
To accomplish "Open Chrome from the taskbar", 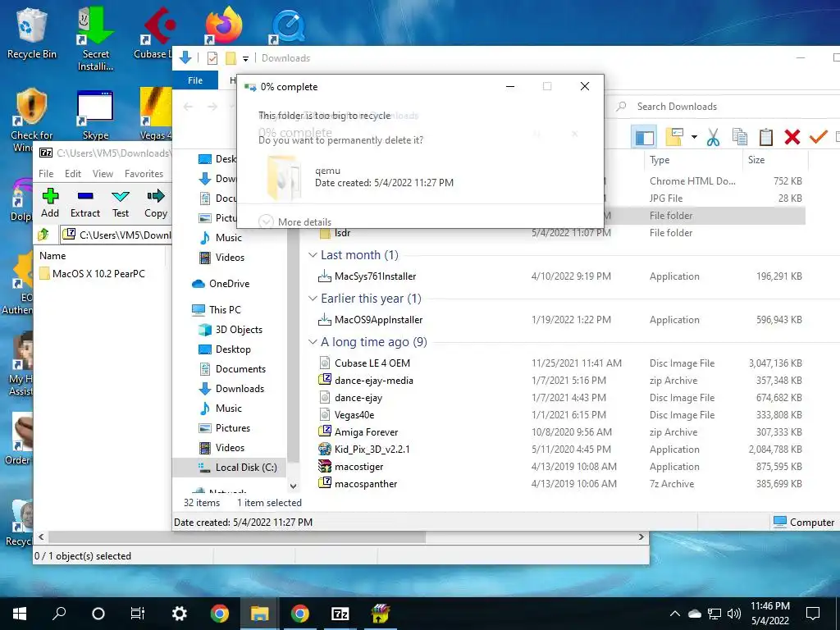I will point(219,614).
